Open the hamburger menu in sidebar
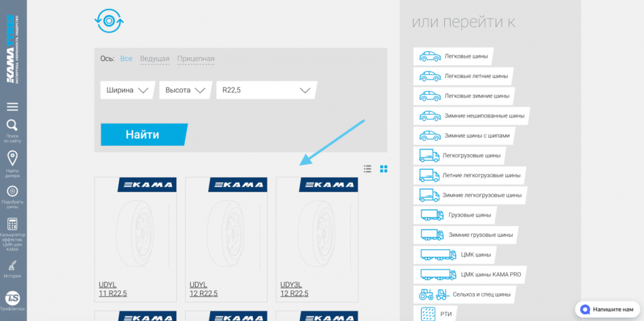The height and width of the screenshot is (321, 644). click(x=13, y=107)
